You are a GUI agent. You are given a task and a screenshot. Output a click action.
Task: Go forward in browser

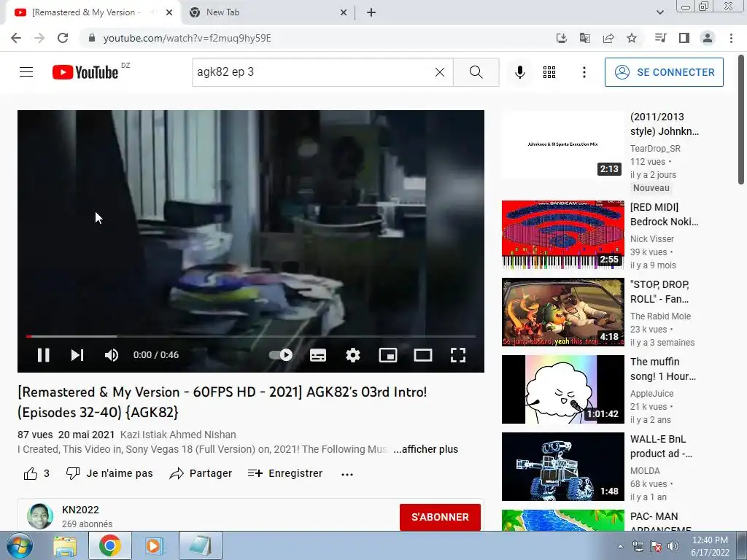point(39,38)
